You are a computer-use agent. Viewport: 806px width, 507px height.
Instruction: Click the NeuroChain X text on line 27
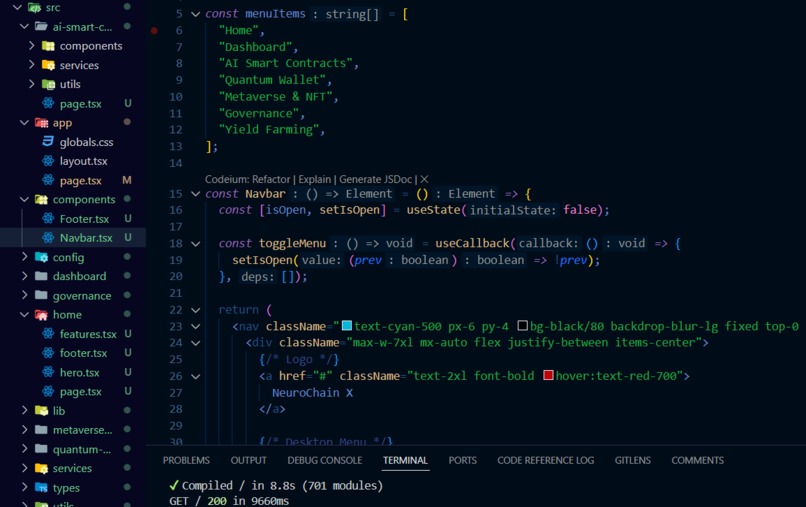pos(313,393)
